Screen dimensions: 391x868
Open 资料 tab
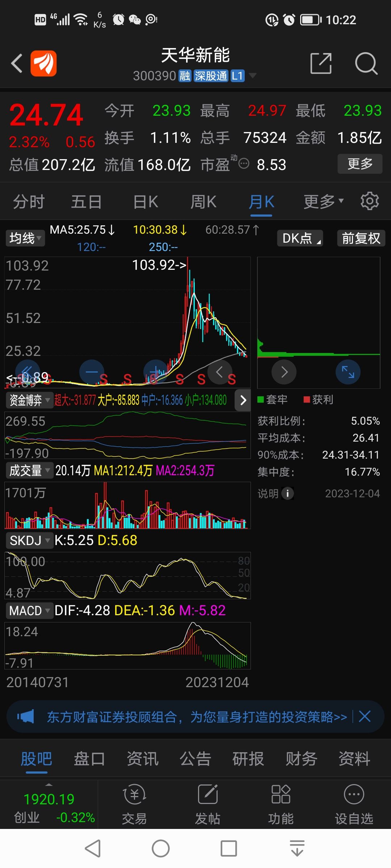pyautogui.click(x=354, y=759)
